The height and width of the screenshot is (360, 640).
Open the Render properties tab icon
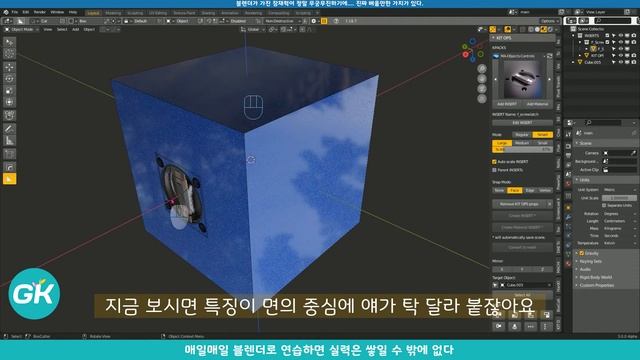tap(568, 146)
